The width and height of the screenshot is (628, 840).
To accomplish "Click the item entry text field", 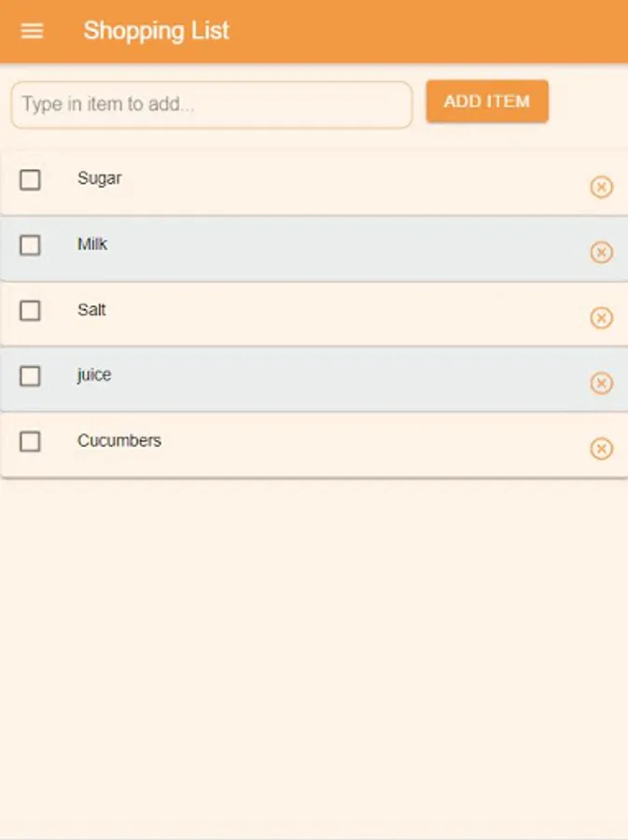I will click(210, 105).
